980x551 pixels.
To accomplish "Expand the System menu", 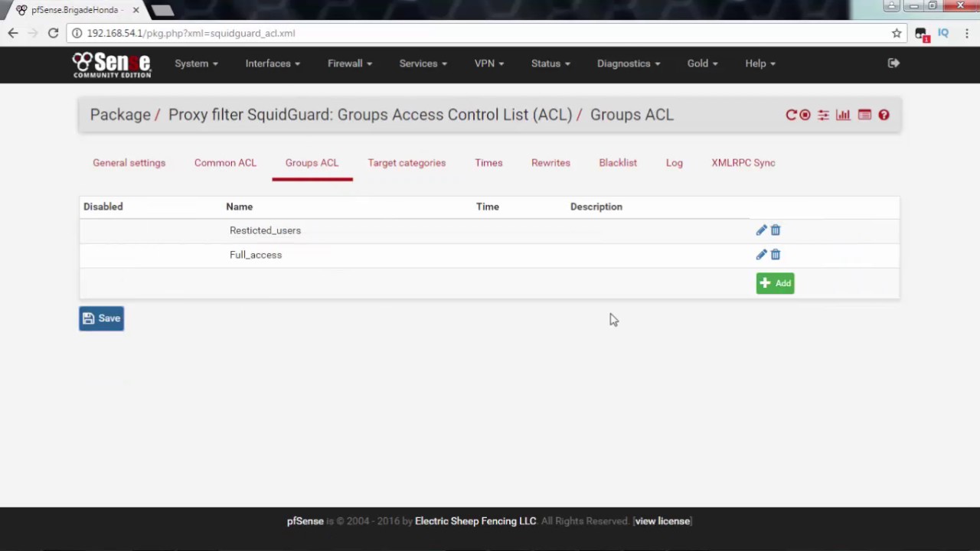I will tap(196, 64).
